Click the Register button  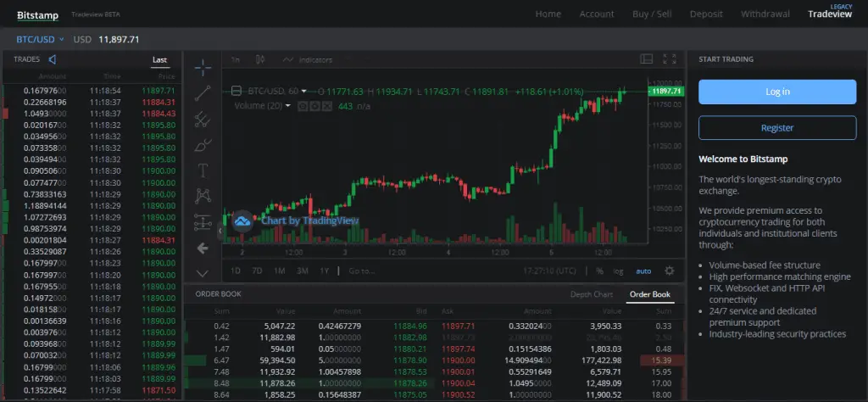[777, 128]
